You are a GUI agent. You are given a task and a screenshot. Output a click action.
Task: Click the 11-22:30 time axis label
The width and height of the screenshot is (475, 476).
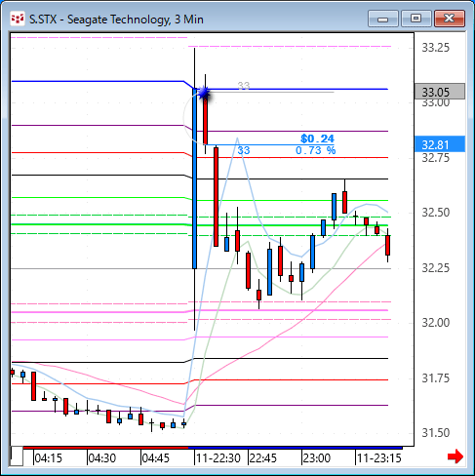(x=218, y=458)
